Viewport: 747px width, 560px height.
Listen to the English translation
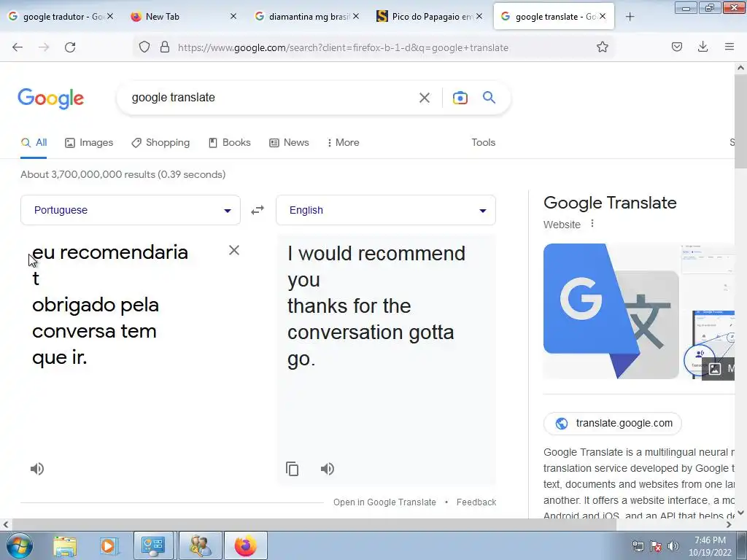(x=328, y=469)
